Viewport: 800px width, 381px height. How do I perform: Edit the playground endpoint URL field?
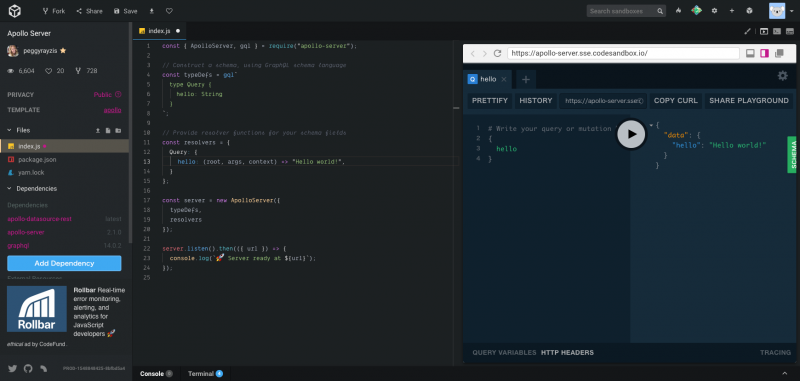603,101
